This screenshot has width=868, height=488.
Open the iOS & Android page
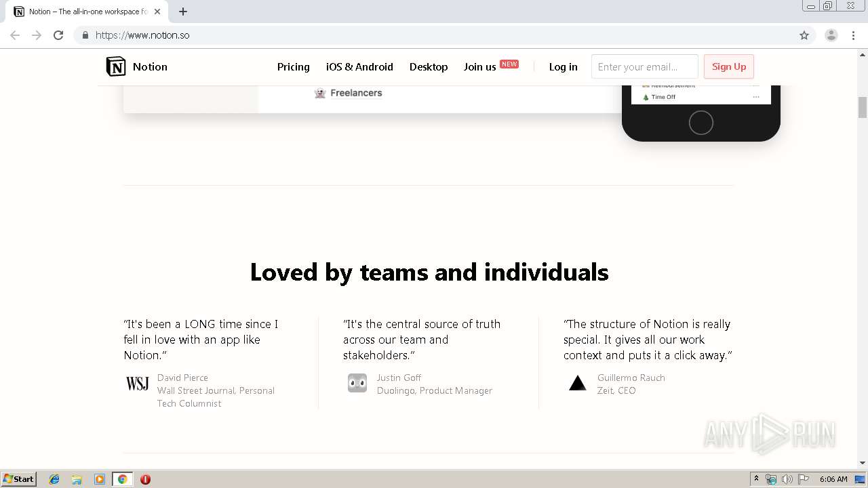(x=359, y=66)
